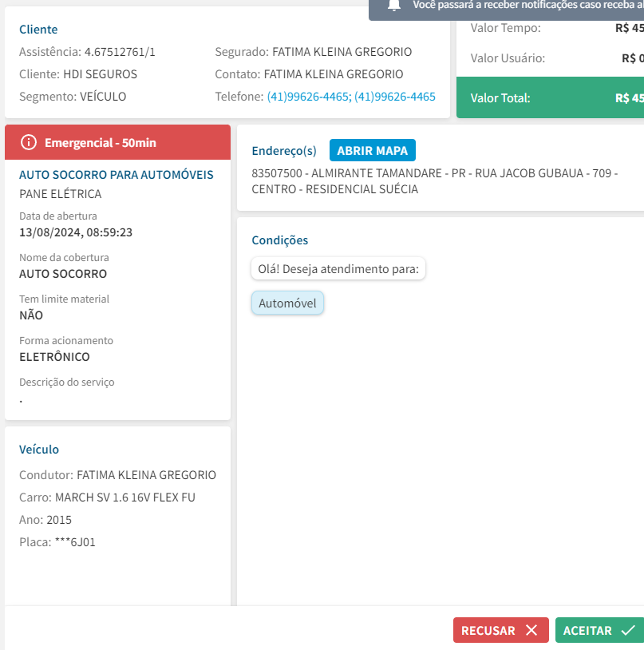Click the Condições section heading
644x650 pixels.
(279, 240)
